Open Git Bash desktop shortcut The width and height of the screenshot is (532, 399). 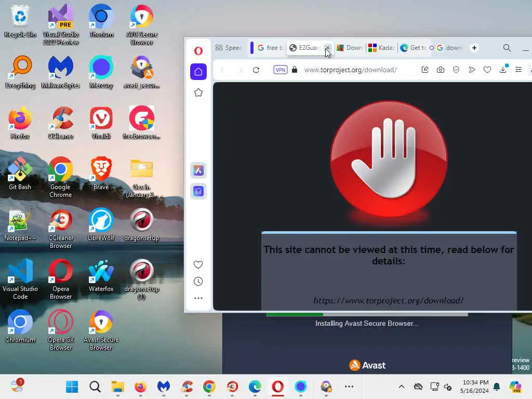20,174
